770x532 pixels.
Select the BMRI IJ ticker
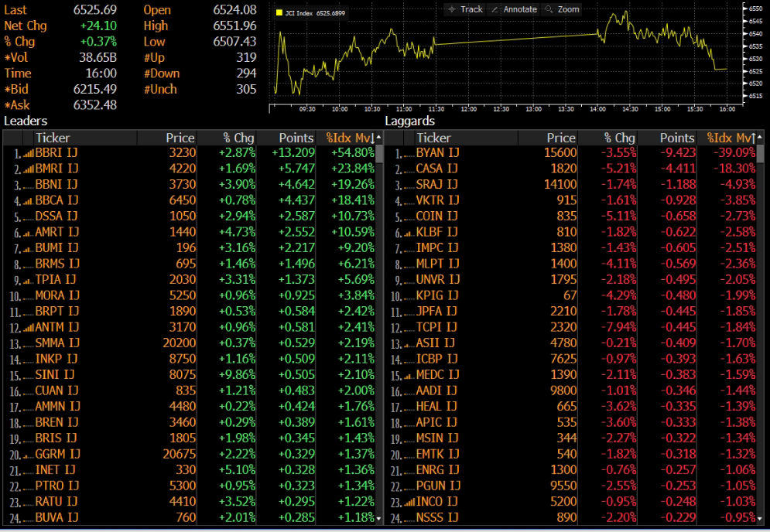coord(56,169)
